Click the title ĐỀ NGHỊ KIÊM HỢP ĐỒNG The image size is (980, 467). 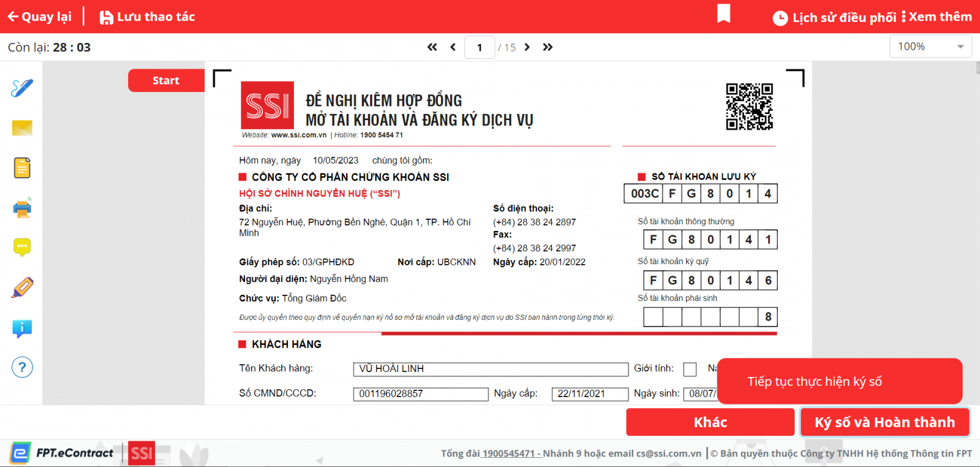point(384,101)
